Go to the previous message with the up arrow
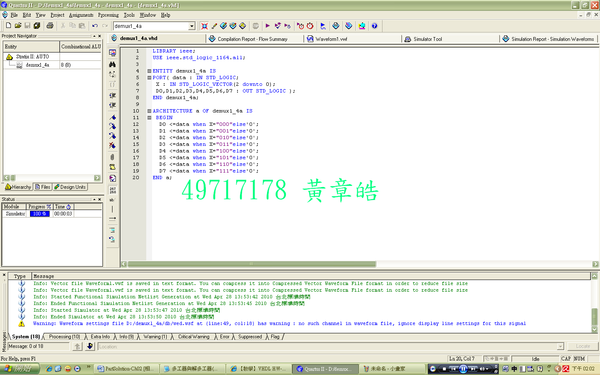The image size is (600, 375). pyautogui.click(x=77, y=346)
